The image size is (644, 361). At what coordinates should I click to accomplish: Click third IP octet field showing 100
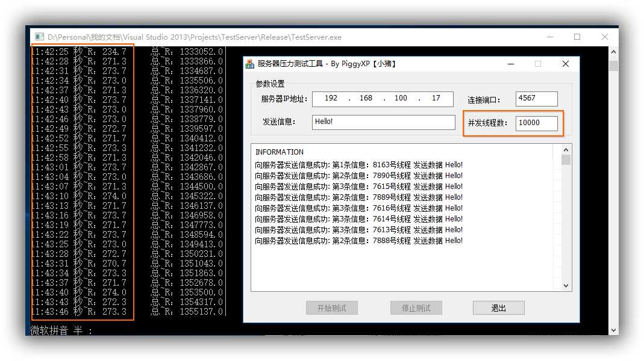[x=401, y=99]
